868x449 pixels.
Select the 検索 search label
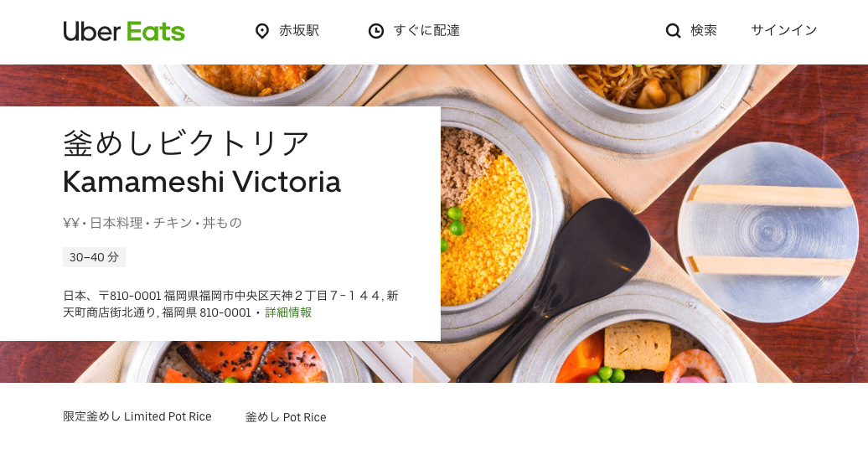(x=704, y=30)
